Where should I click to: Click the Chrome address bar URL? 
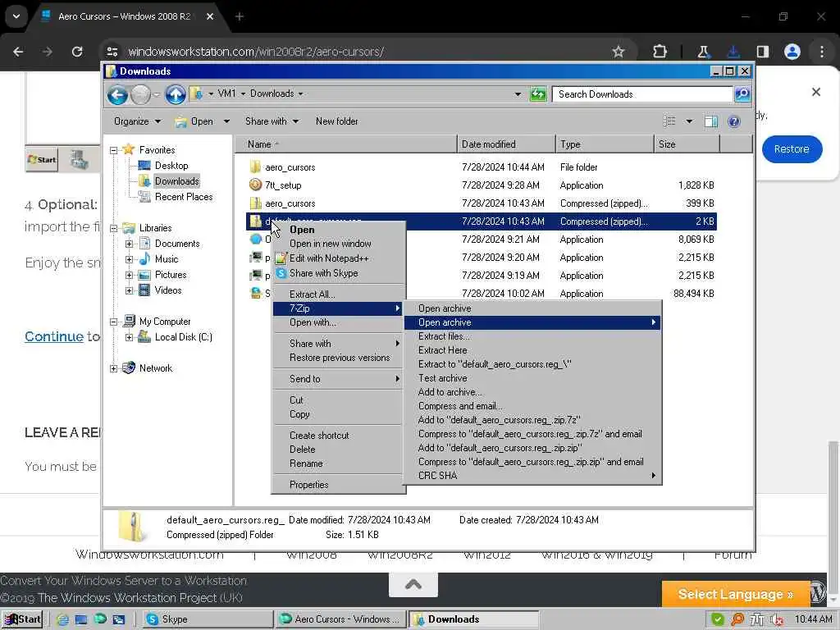256,52
